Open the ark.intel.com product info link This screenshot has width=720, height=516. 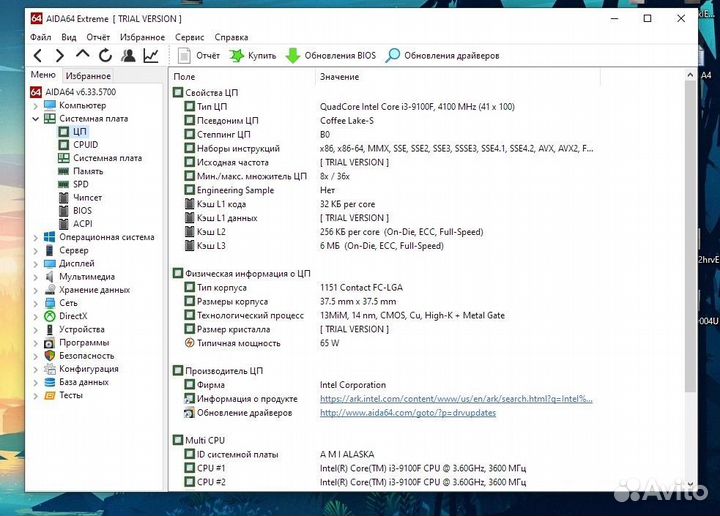[456, 398]
